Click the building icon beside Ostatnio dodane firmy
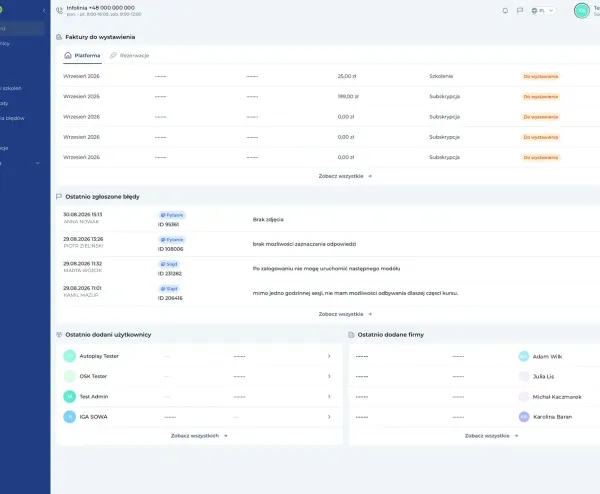This screenshot has height=494, width=600. pyautogui.click(x=351, y=335)
